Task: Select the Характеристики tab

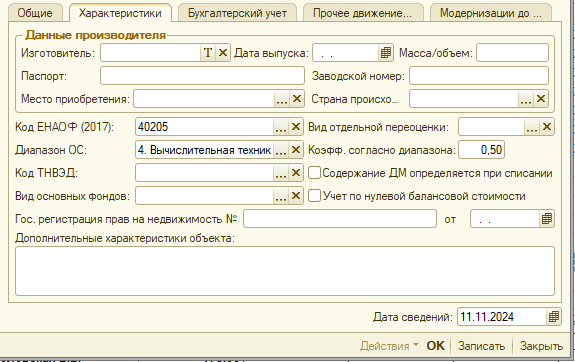Action: click(x=120, y=13)
